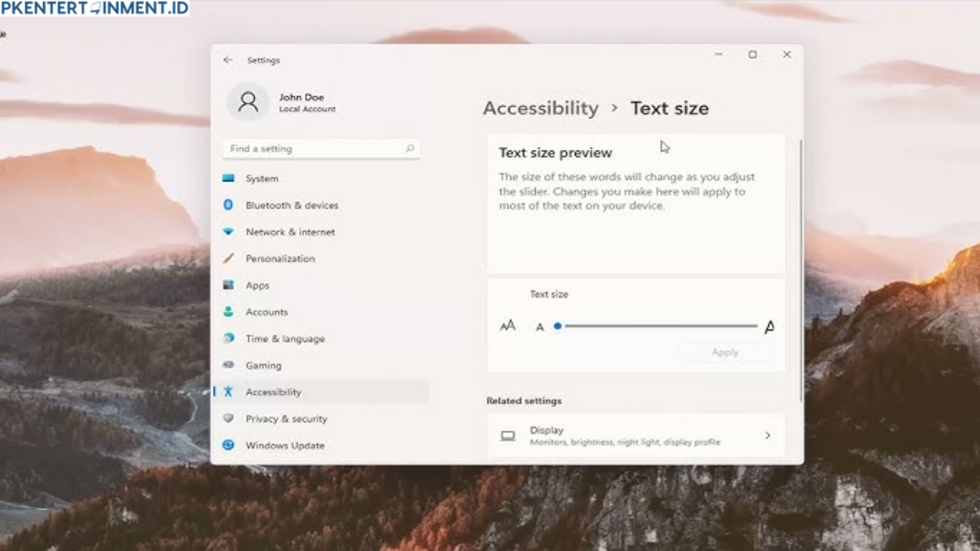Click the 'Monitors, brightness, night light' description
This screenshot has height=551, width=980.
[625, 442]
